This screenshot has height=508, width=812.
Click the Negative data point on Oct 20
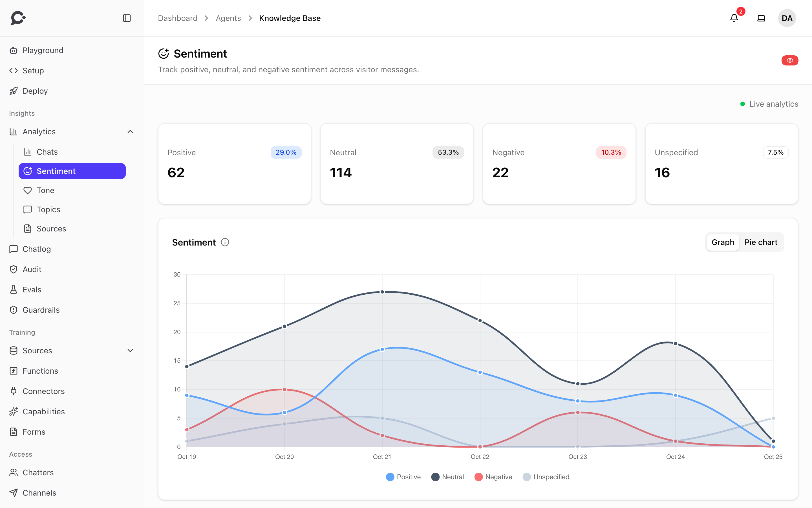(x=284, y=389)
